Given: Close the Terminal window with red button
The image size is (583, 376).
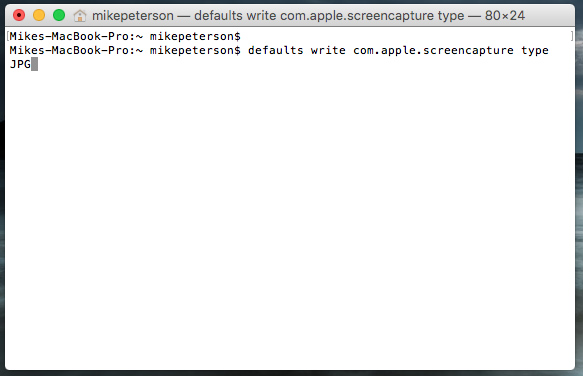Looking at the screenshot, I should point(19,15).
